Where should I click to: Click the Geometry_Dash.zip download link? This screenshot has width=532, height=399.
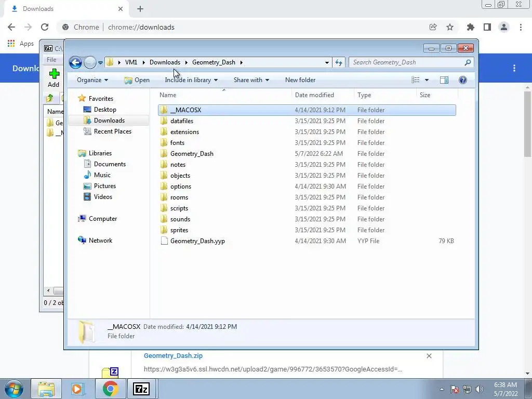click(173, 355)
